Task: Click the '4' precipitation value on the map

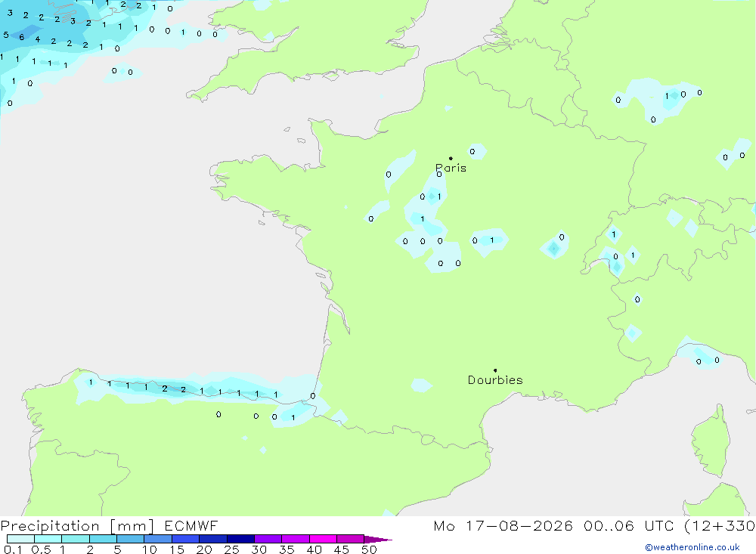Action: pos(38,39)
